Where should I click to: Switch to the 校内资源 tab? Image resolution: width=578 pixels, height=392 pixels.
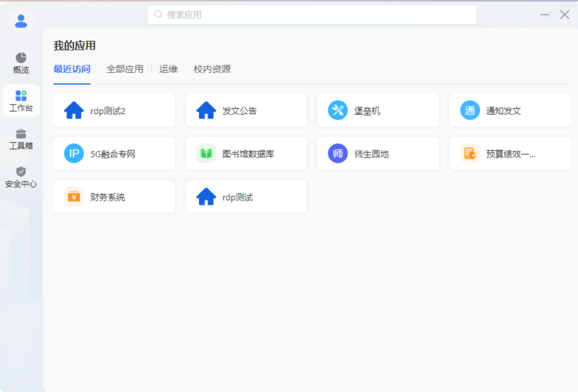tap(212, 69)
